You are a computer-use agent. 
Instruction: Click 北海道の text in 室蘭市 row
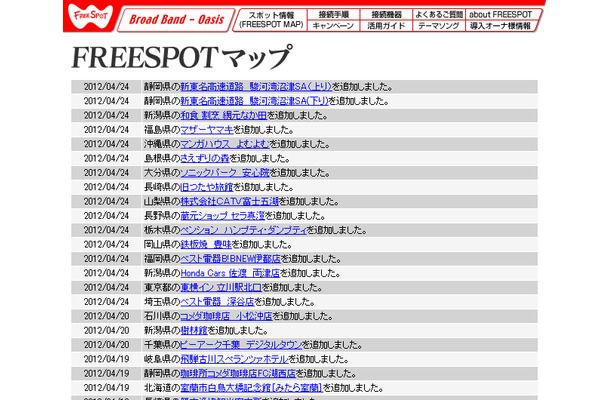[162, 389]
